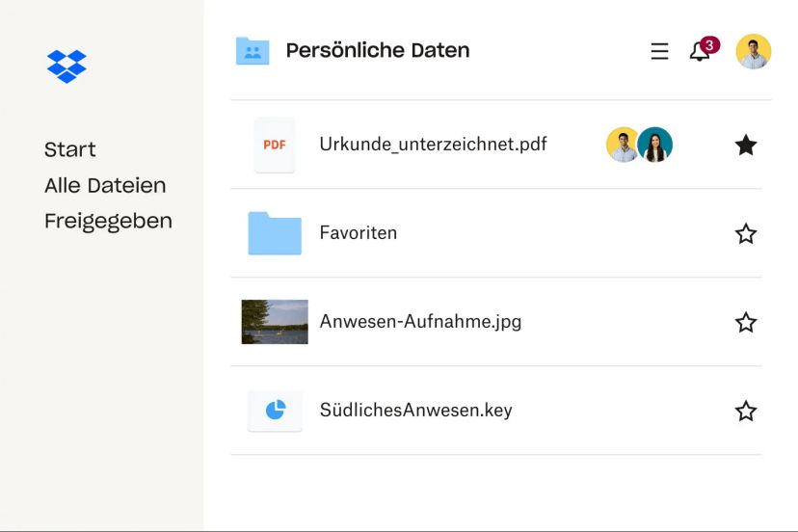Select Freigegeben in sidebar
The height and width of the screenshot is (532, 798).
pyautogui.click(x=108, y=221)
